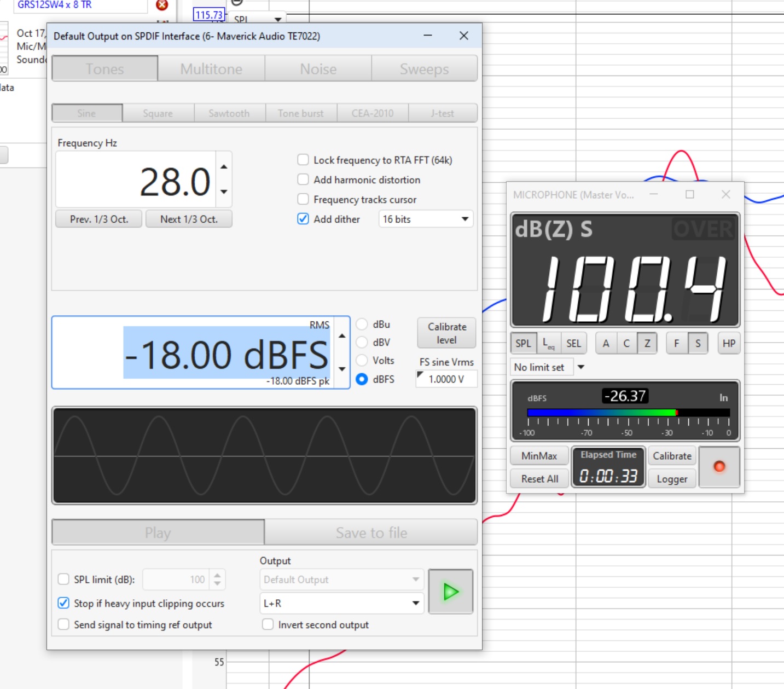Click the SPL limit value field
The image size is (784, 689).
point(176,580)
